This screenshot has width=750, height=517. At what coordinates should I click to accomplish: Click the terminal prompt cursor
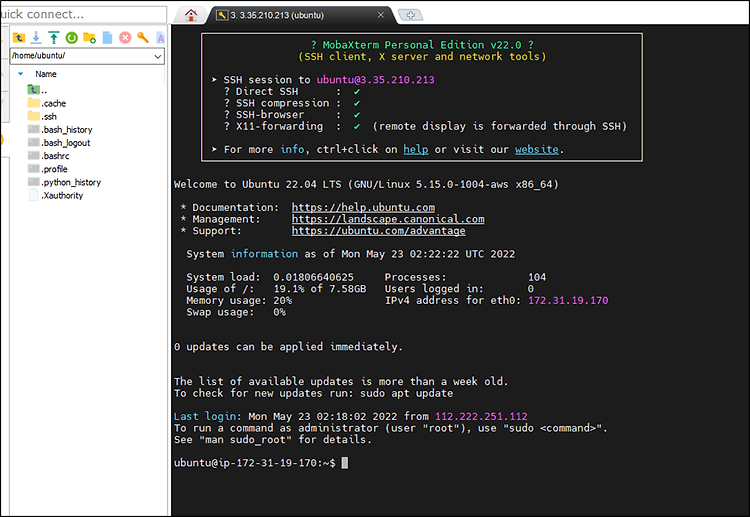(345, 463)
